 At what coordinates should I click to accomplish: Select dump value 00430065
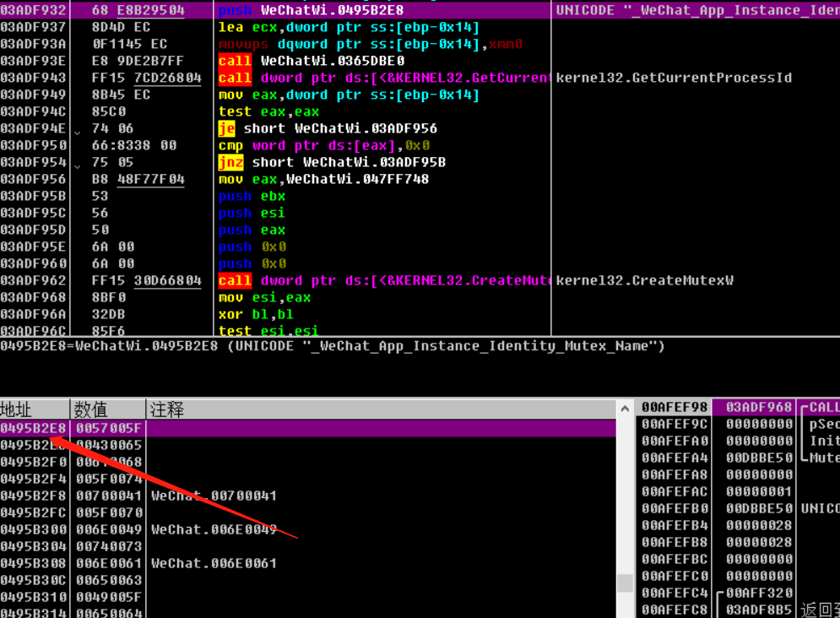[109, 446]
